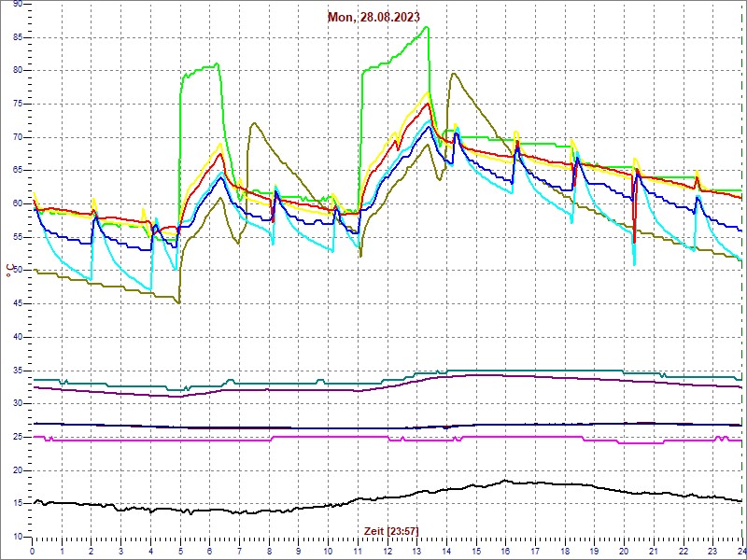Click the y-axis value 65
The image size is (747, 560).
(18, 171)
